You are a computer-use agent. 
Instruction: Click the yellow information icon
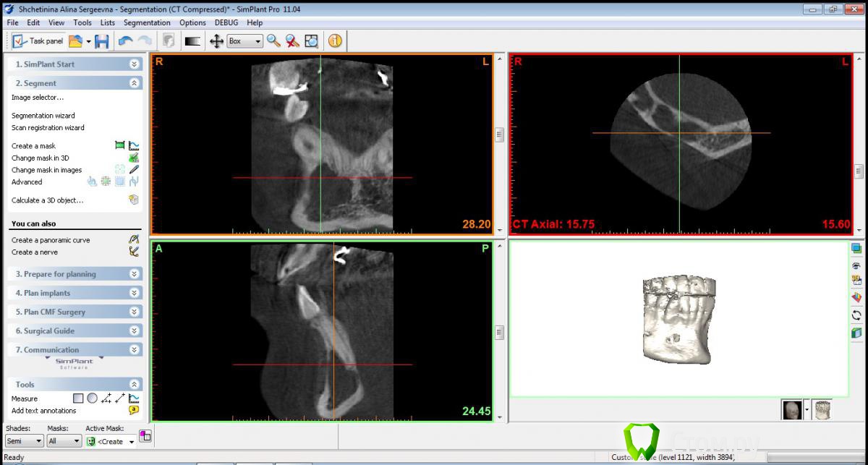(334, 41)
